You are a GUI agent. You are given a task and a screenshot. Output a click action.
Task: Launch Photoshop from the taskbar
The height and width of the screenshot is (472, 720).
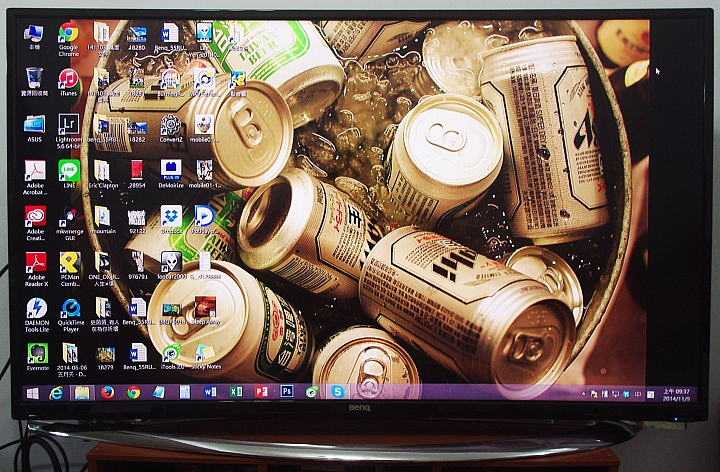(287, 391)
